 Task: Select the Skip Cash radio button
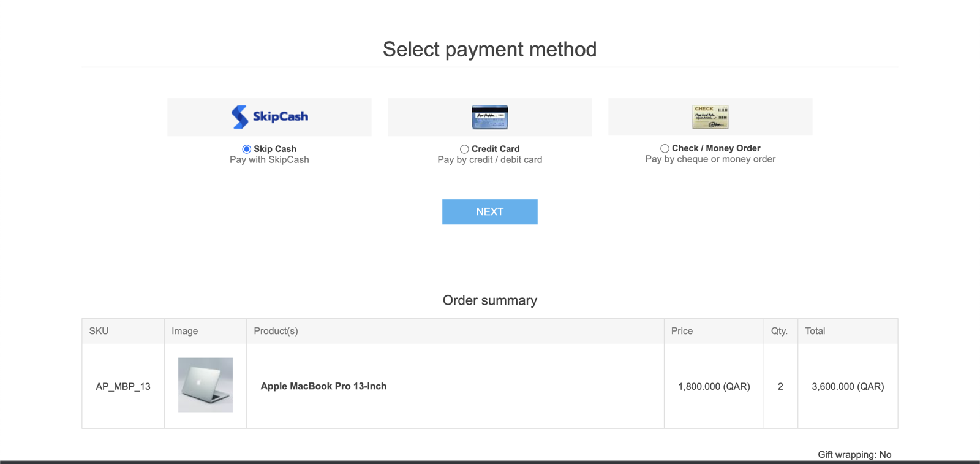coord(246,149)
